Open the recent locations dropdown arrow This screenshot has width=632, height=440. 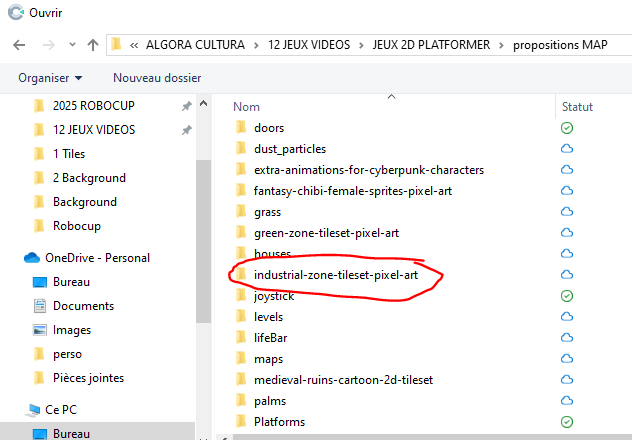[72, 45]
